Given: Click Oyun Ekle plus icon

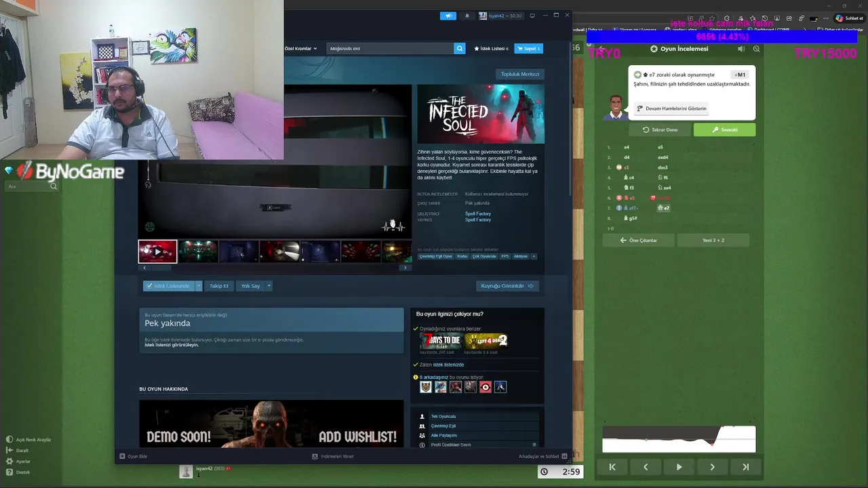Looking at the screenshot, I should [122, 456].
